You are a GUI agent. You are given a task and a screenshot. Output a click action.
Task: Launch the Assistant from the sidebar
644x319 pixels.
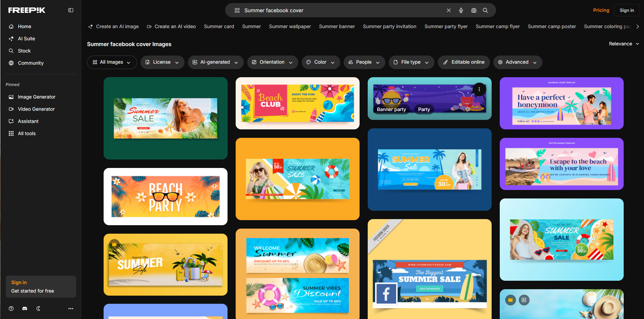pyautogui.click(x=28, y=121)
